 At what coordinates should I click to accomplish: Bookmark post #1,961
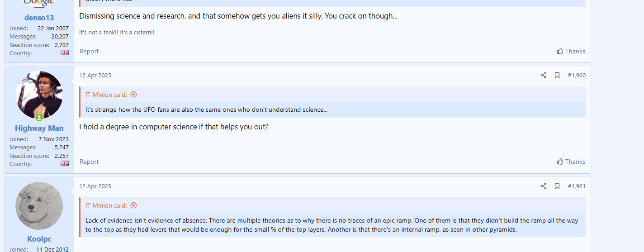pyautogui.click(x=557, y=186)
